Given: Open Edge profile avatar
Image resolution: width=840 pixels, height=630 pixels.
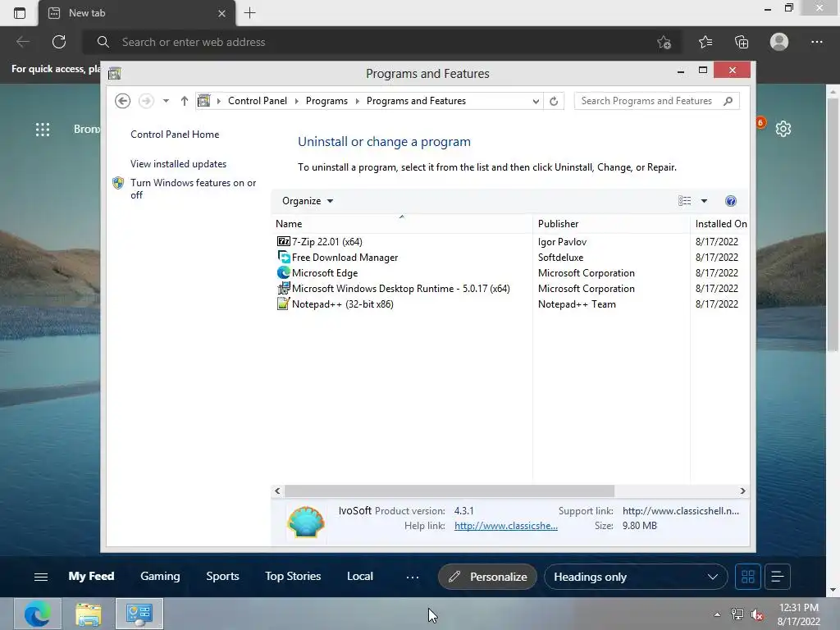Looking at the screenshot, I should click(x=779, y=42).
